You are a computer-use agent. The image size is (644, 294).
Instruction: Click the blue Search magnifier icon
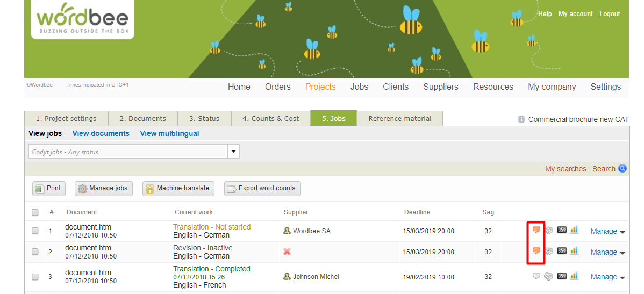click(622, 169)
